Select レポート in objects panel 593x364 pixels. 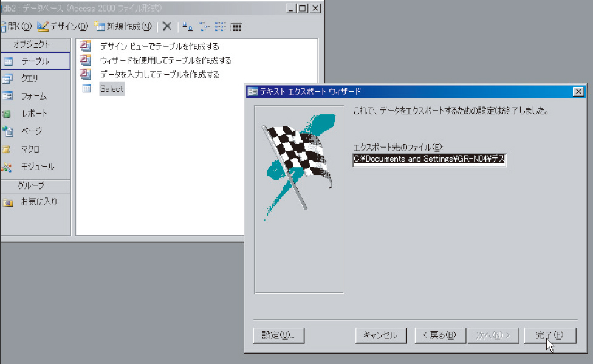coord(35,114)
